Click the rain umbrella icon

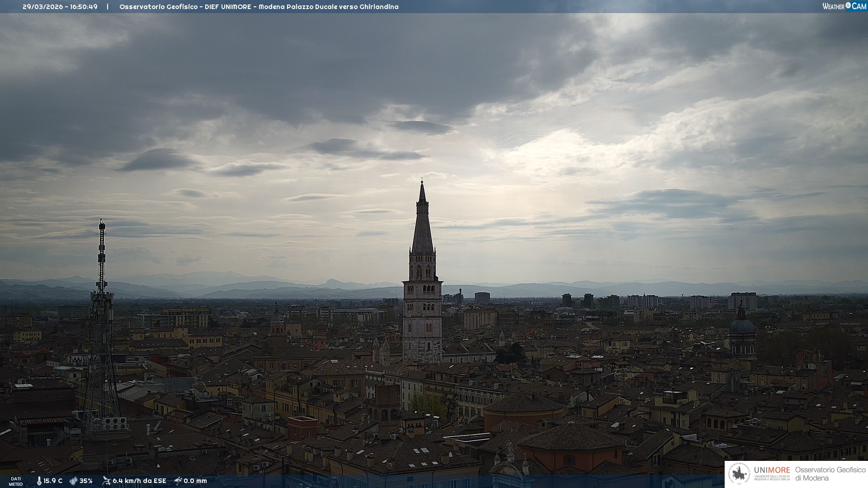[178, 481]
